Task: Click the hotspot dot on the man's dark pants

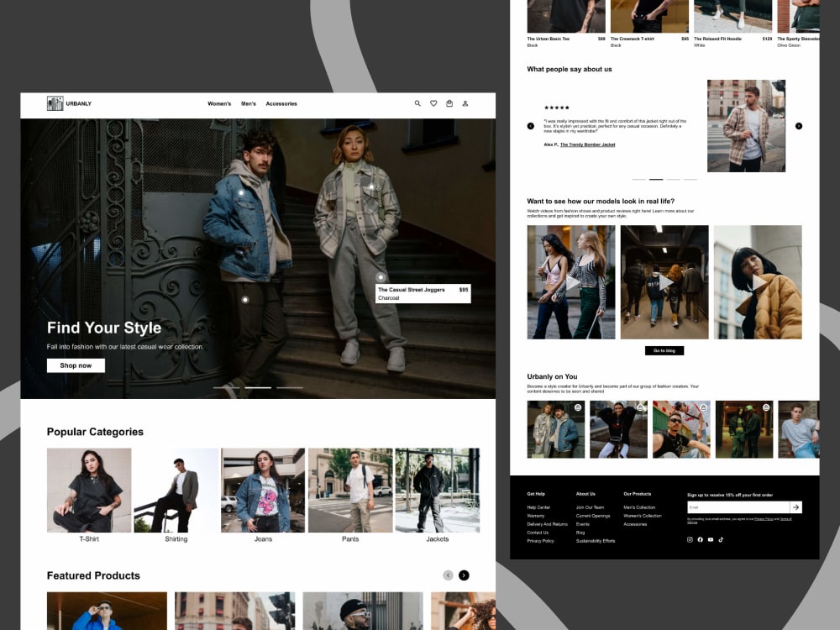Action: [x=244, y=300]
